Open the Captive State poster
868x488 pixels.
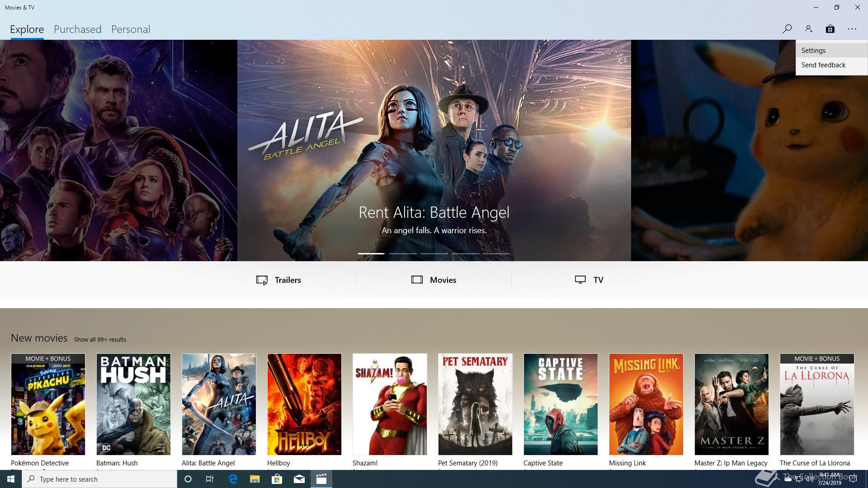point(561,404)
